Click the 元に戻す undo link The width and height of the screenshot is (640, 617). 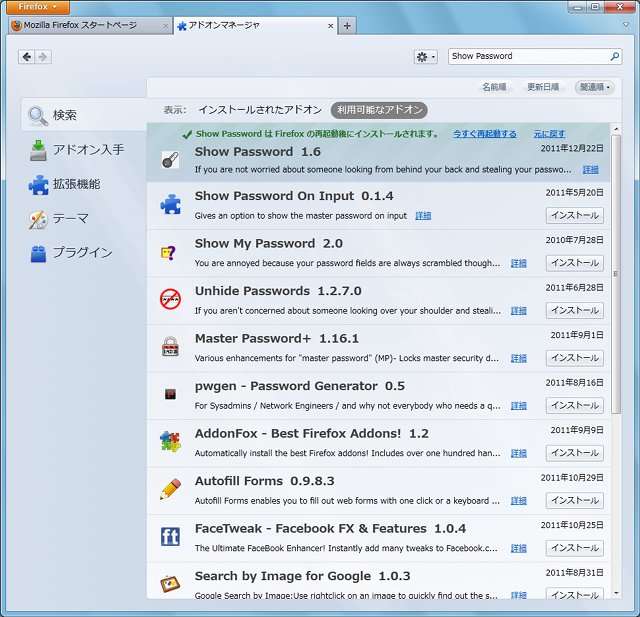point(549,134)
